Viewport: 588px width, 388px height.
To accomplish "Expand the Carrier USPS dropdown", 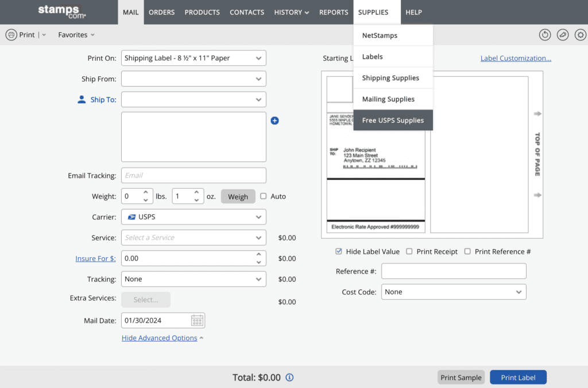I will click(194, 217).
